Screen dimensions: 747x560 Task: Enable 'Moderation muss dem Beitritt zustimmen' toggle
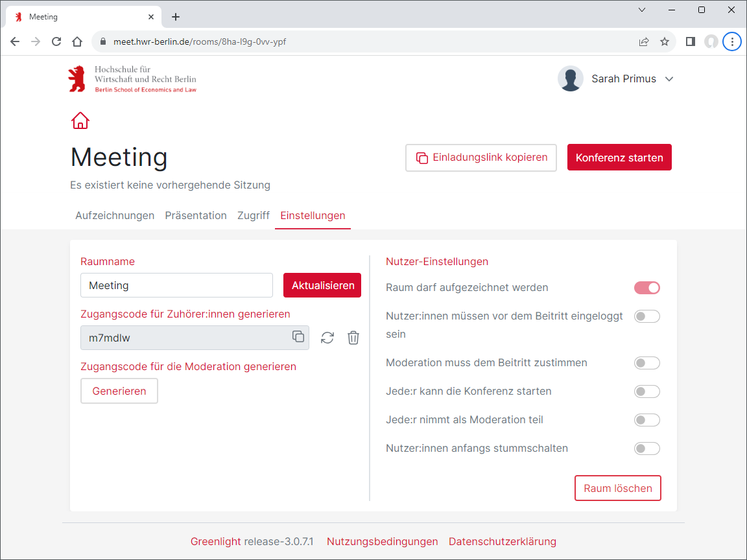click(646, 363)
